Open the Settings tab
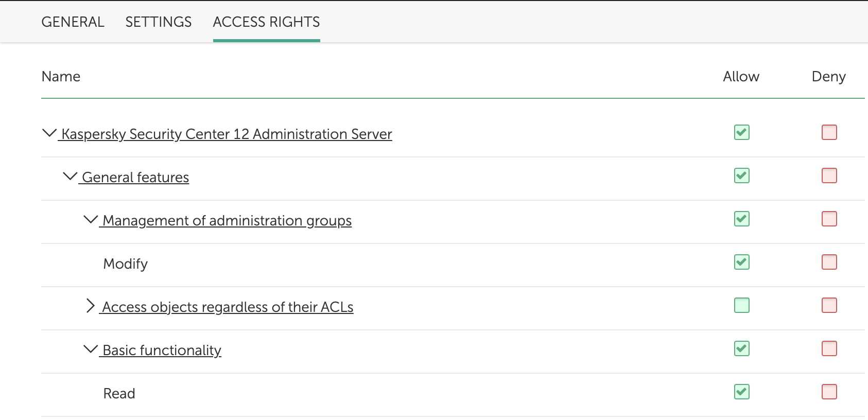This screenshot has height=420, width=868. point(159,22)
